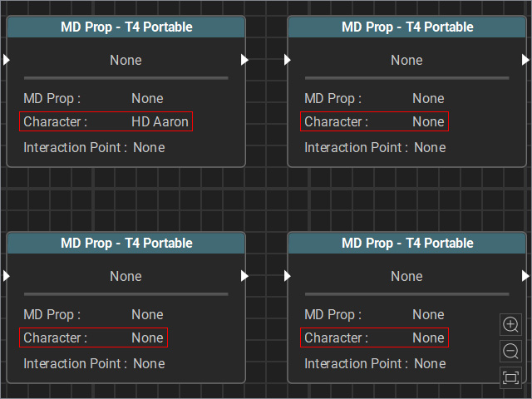Click the top-right node's output arrow connector
532x399 pixels.
tap(525, 60)
